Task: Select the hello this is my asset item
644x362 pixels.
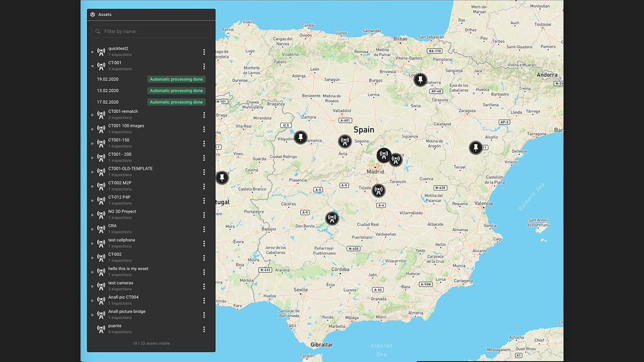Action: tap(128, 269)
